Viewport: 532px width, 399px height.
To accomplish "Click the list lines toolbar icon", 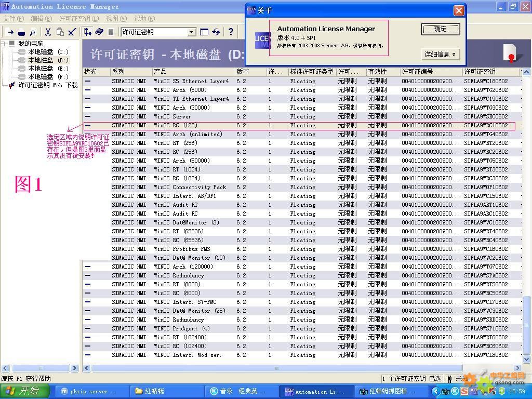I will [x=111, y=32].
